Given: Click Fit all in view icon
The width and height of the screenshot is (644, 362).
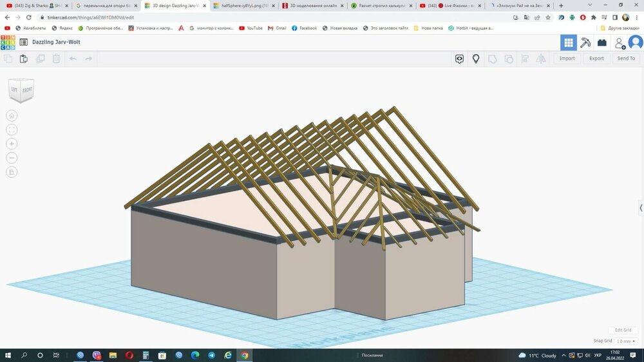Looking at the screenshot, I should tap(12, 130).
